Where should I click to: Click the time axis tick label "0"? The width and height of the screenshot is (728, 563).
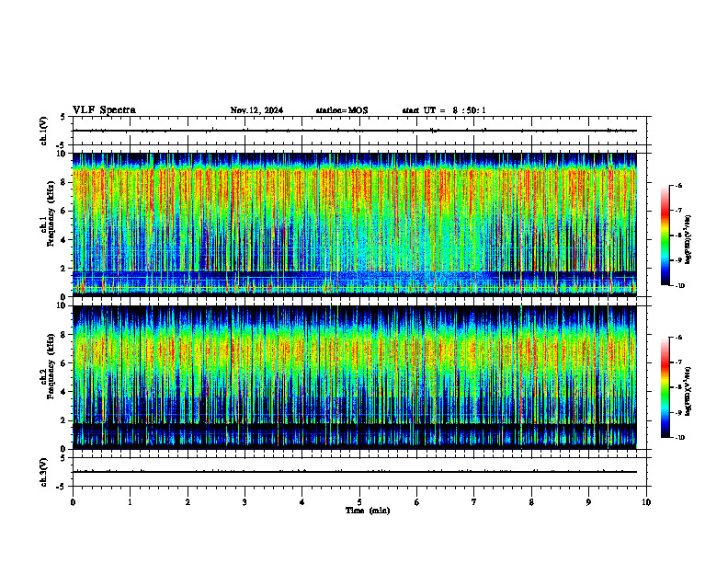pos(73,502)
